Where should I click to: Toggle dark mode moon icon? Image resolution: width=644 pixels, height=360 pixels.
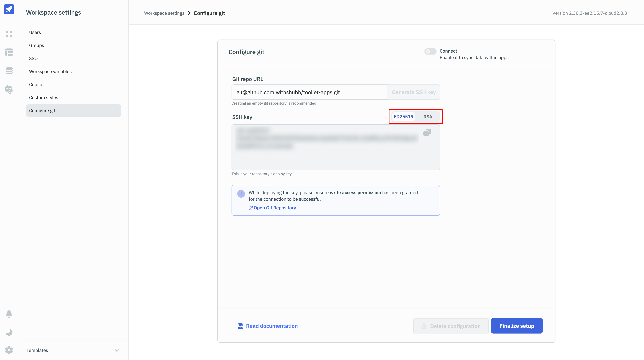[9, 332]
